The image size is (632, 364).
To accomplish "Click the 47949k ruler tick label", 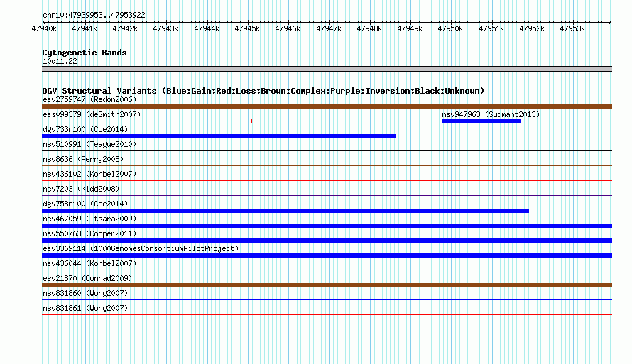I will [x=410, y=28].
